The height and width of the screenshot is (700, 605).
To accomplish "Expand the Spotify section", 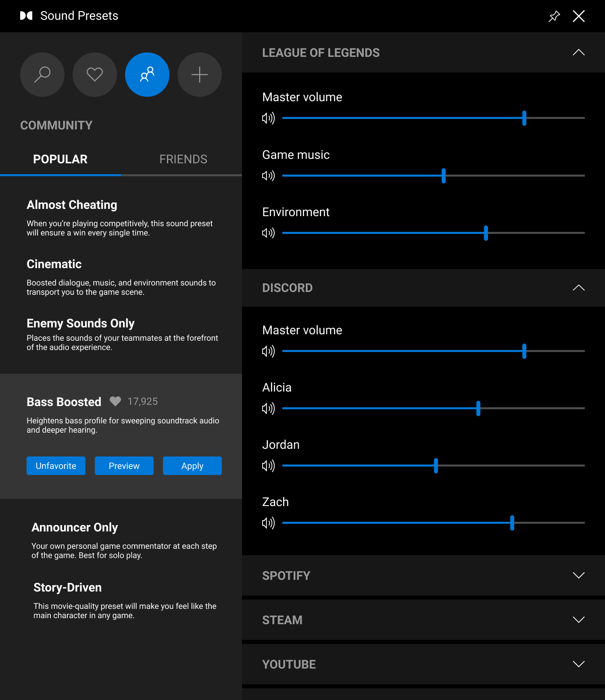I will 579,575.
